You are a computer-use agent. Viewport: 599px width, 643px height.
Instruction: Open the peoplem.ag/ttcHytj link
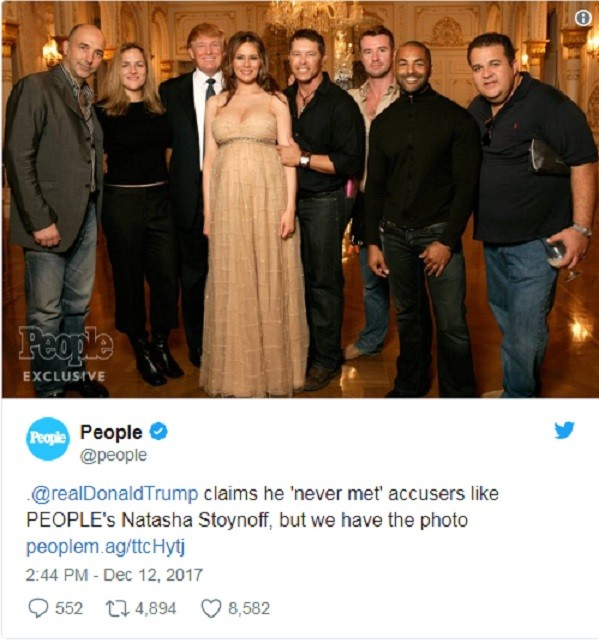106,547
